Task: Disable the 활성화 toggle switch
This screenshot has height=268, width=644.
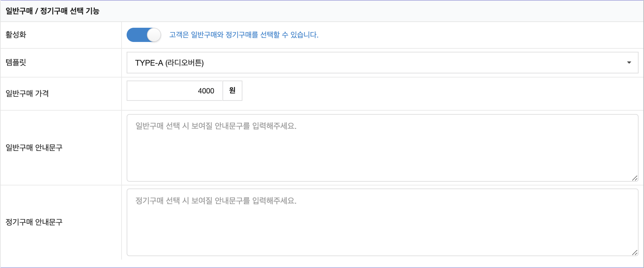Action: [x=144, y=35]
